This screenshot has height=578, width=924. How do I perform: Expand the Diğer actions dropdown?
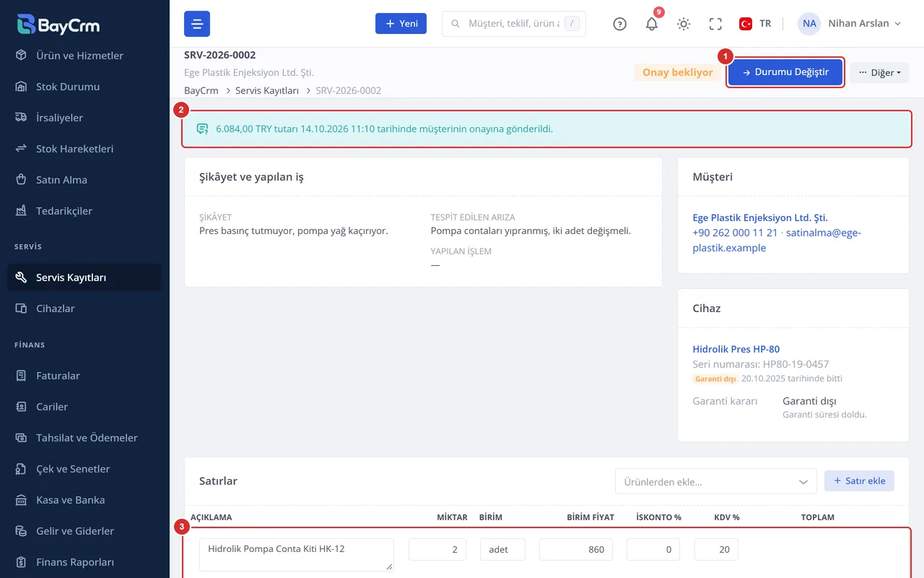point(879,72)
